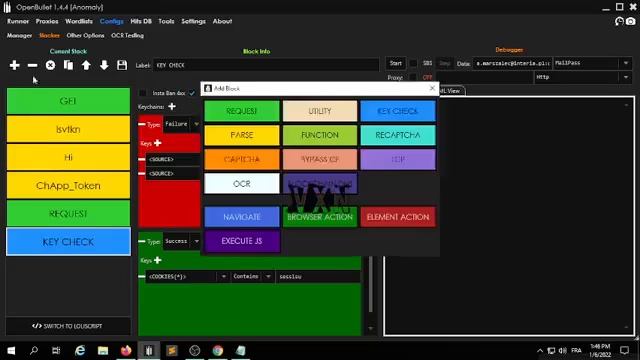640x360 pixels.
Task: Open the MailPass wordlist type dropdown
Action: coord(626,63)
